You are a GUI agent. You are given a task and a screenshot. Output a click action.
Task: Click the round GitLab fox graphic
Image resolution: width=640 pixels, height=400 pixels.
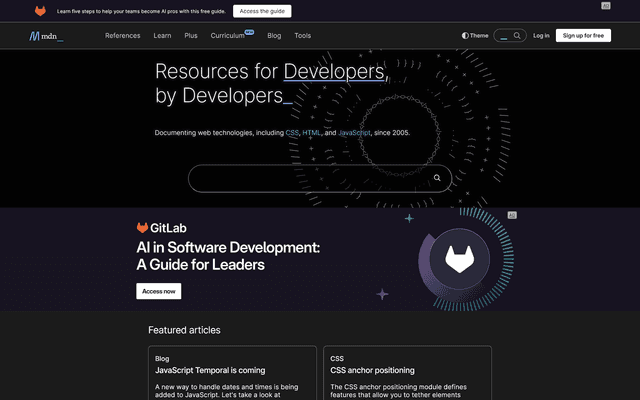tap(460, 259)
